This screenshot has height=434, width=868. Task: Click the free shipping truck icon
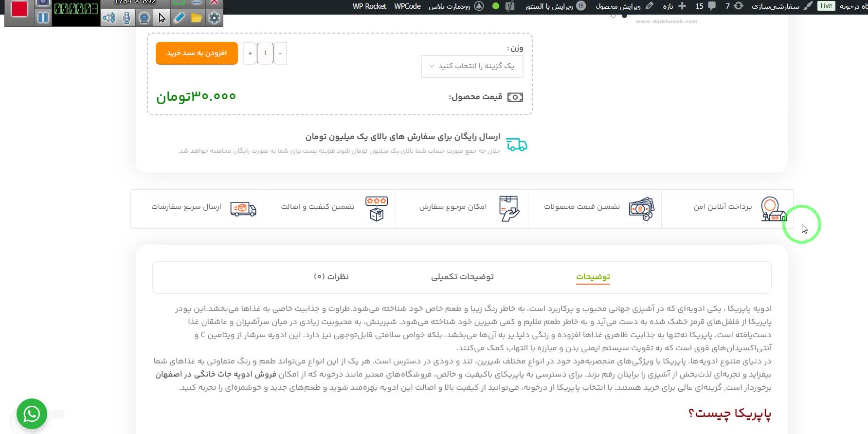coord(517,145)
